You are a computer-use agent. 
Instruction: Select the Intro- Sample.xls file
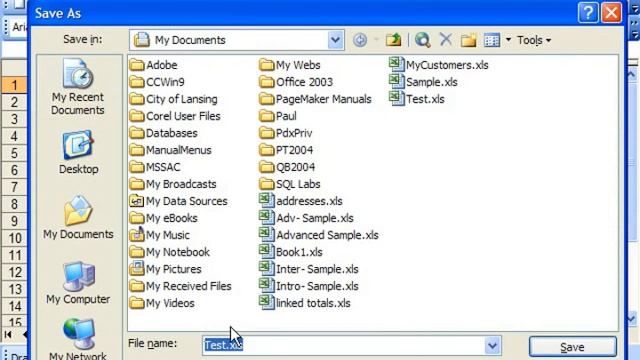(x=309, y=286)
